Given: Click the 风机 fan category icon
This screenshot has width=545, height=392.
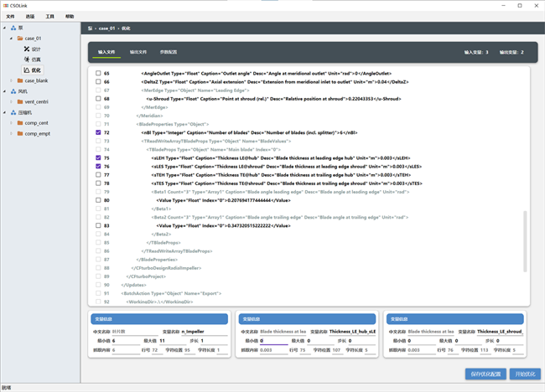Looking at the screenshot, I should pos(12,90).
